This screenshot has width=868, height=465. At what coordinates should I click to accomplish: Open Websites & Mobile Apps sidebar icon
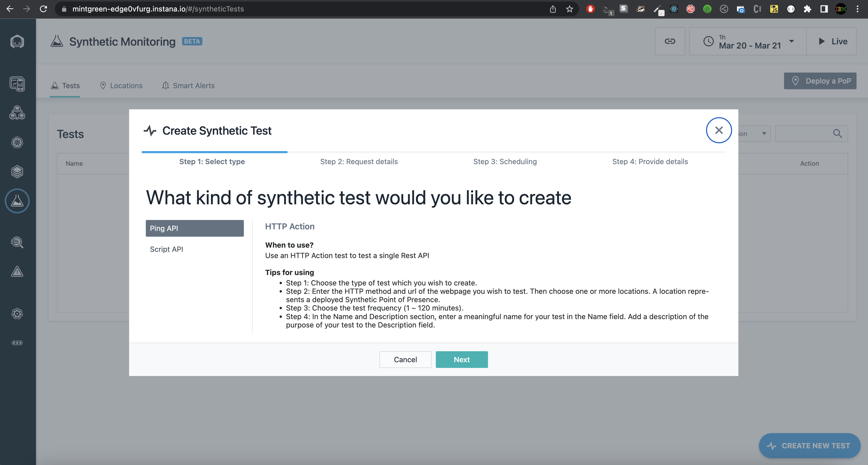pos(17,84)
